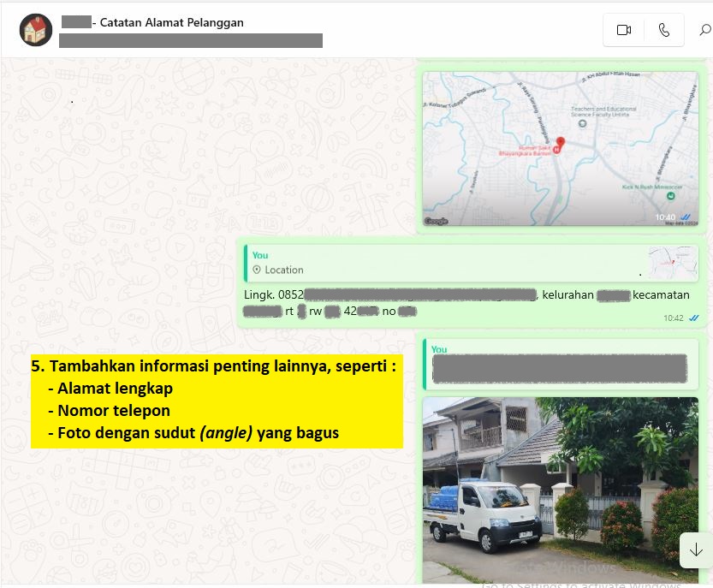
Task: Start a voice call with the phone icon
Action: click(664, 30)
